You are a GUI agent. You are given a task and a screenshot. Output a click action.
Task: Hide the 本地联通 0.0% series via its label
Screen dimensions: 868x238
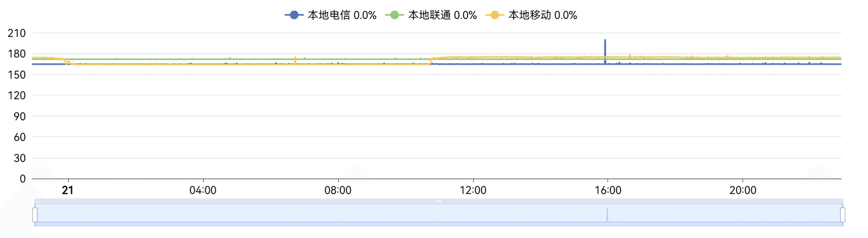[442, 15]
